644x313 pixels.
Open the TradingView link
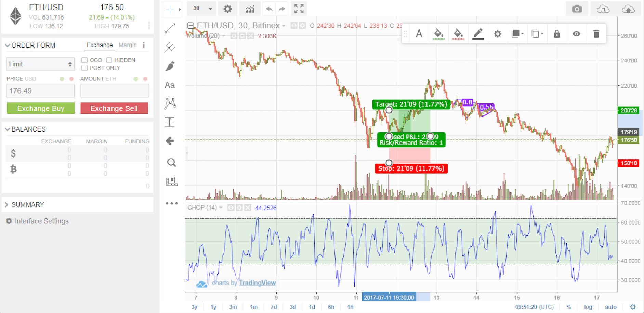pyautogui.click(x=257, y=283)
